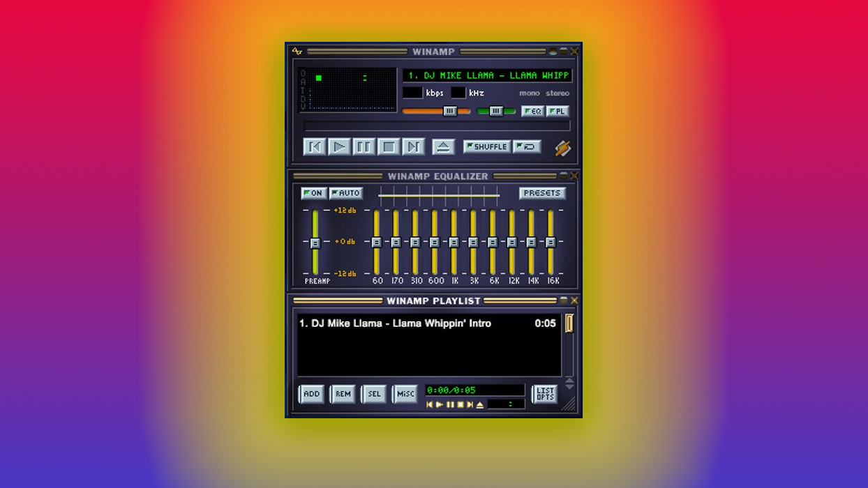The height and width of the screenshot is (488, 868).
Task: Click the playlist scroll down arrow
Action: point(569,386)
